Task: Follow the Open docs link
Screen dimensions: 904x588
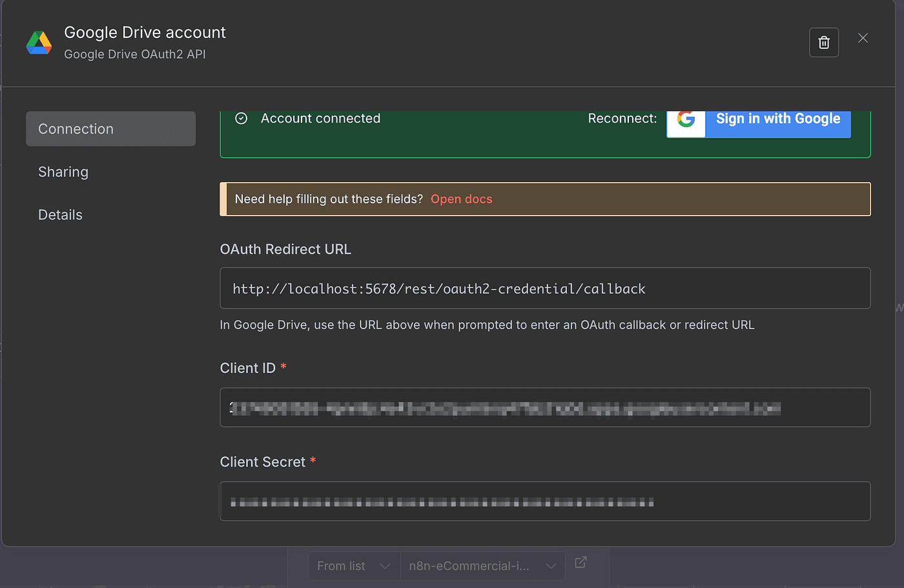Action: 461,199
